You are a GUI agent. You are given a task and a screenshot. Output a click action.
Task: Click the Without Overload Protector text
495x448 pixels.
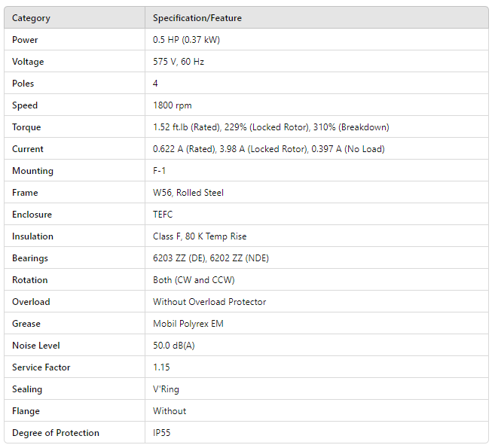pyautogui.click(x=209, y=302)
